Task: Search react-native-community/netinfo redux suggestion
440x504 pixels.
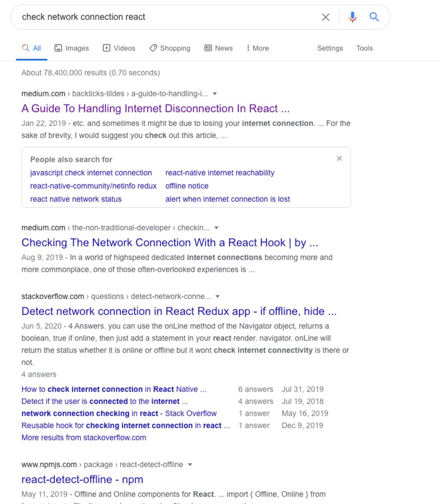Action: (x=93, y=186)
